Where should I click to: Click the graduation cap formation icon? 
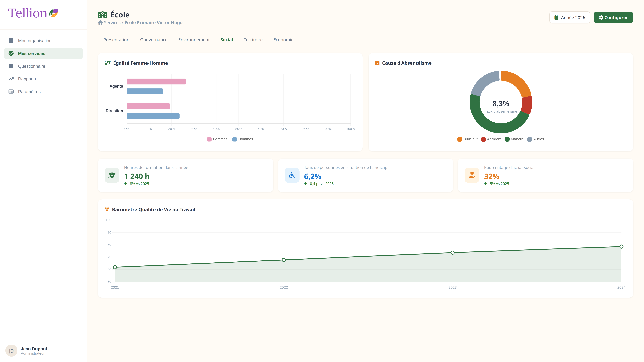(x=112, y=175)
